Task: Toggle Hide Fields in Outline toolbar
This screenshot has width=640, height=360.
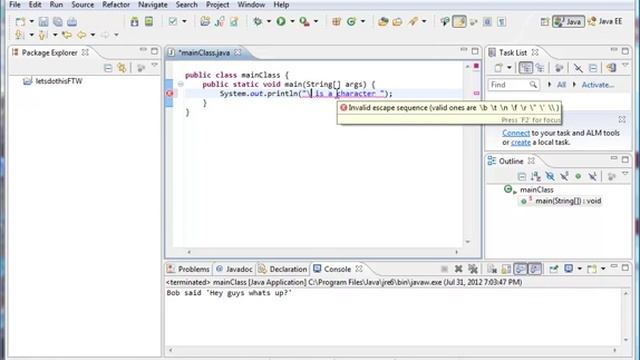Action: (x=550, y=176)
